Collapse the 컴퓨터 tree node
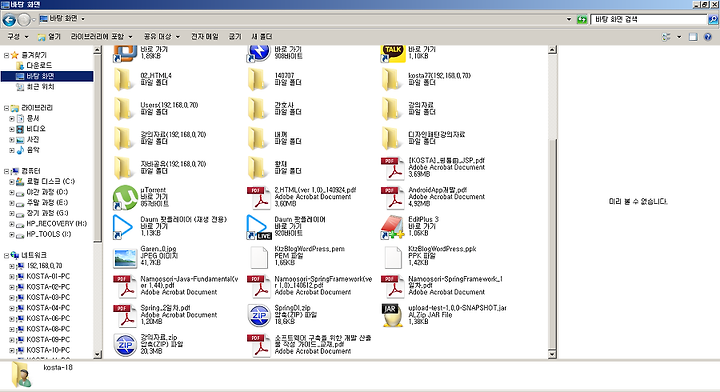Screen dimensions: 720x392 (x=6, y=171)
